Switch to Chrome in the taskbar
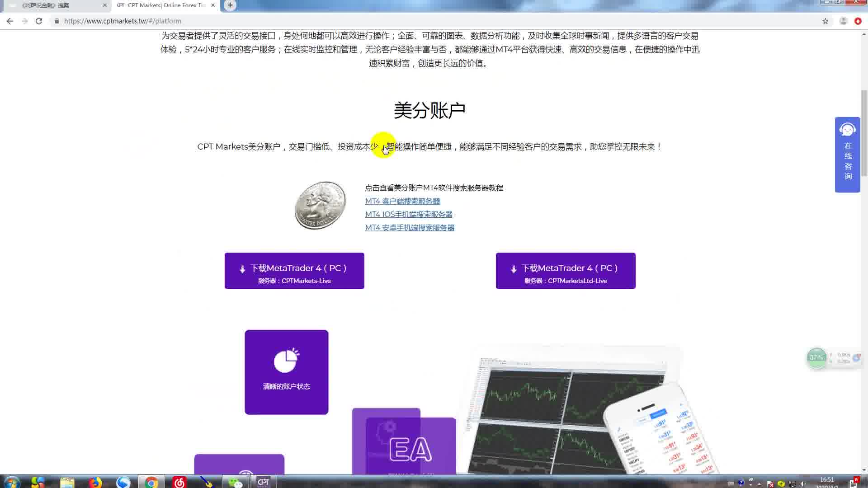The height and width of the screenshot is (488, 868). point(151,482)
